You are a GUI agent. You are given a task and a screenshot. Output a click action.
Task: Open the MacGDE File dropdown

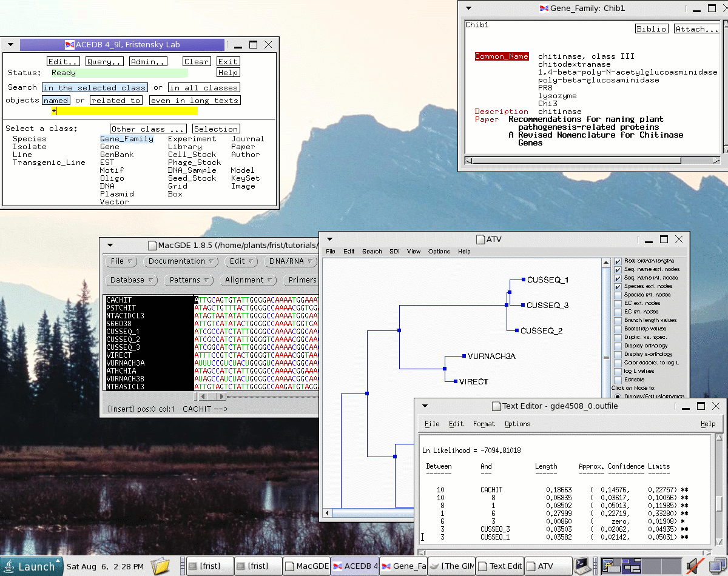tap(121, 261)
